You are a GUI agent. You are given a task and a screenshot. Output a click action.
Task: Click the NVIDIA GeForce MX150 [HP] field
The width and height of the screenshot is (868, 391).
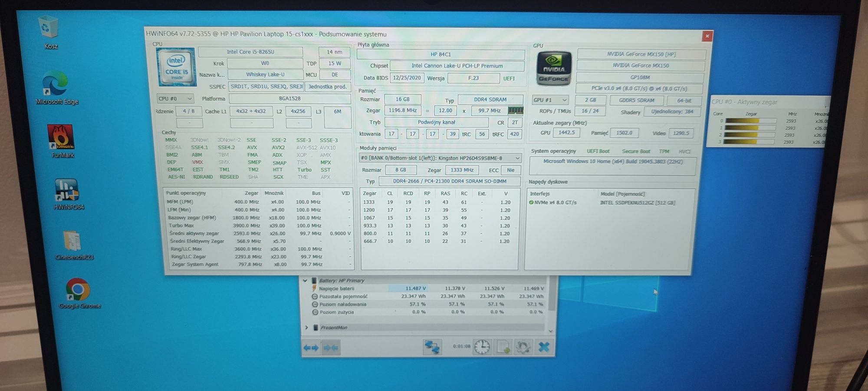641,54
